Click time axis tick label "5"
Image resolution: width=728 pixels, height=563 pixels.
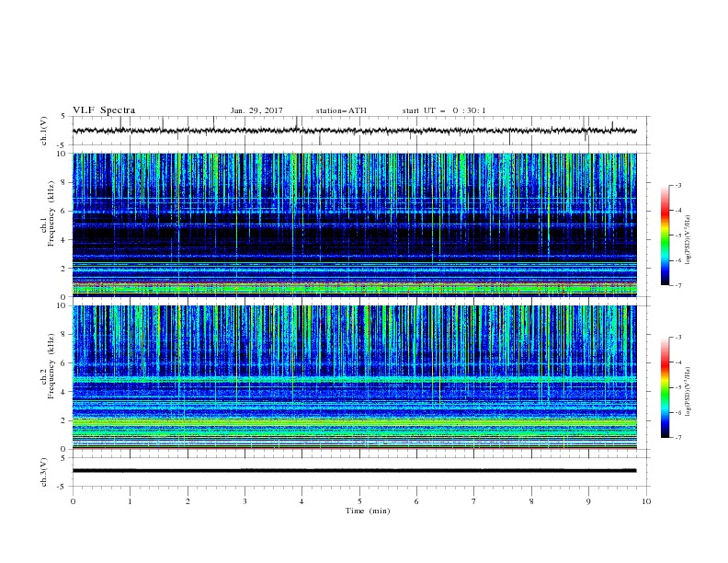(x=359, y=501)
